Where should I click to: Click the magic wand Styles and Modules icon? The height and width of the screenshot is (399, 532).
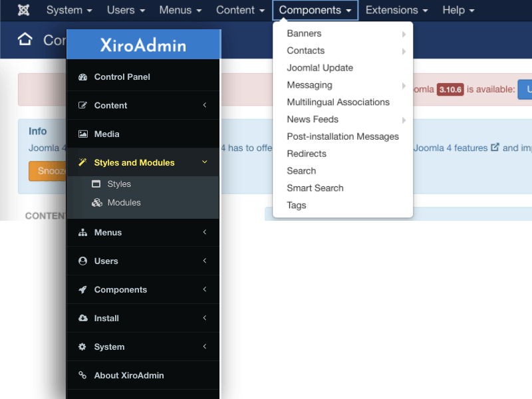(x=82, y=162)
